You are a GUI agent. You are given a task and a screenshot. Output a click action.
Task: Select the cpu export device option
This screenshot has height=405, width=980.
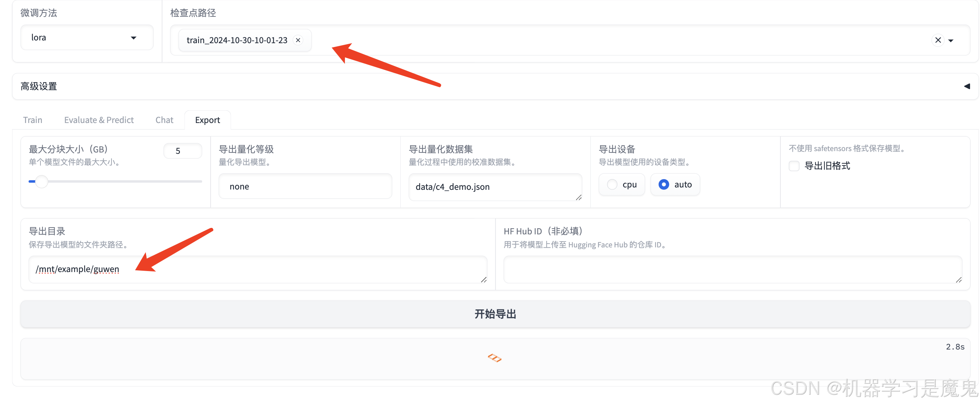click(622, 185)
